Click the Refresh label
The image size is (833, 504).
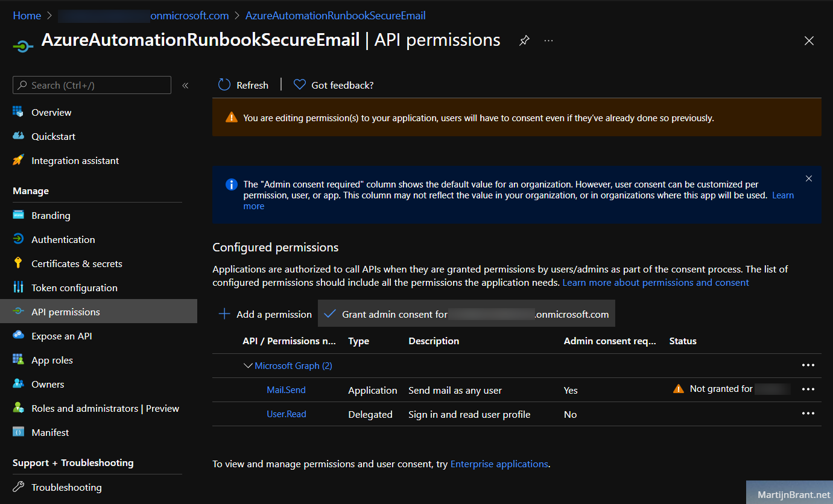[252, 86]
